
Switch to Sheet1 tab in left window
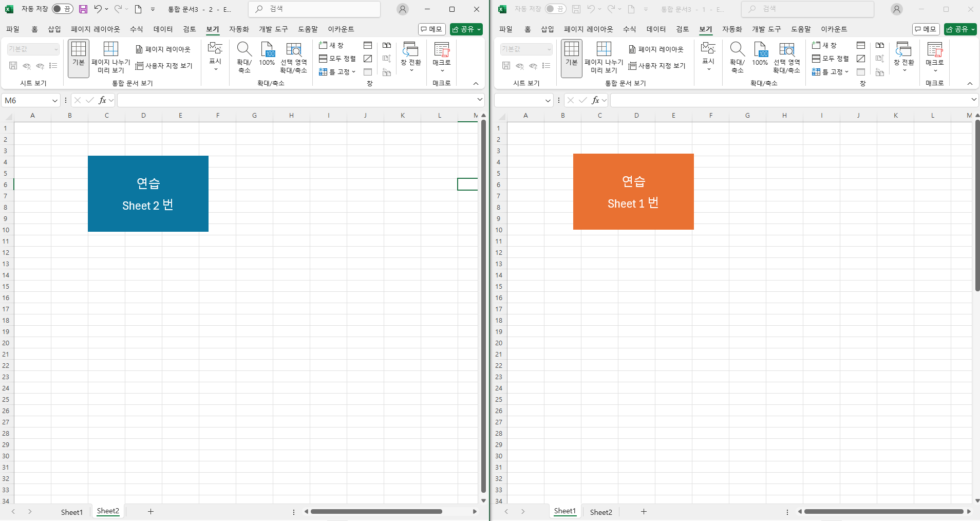[x=72, y=512]
